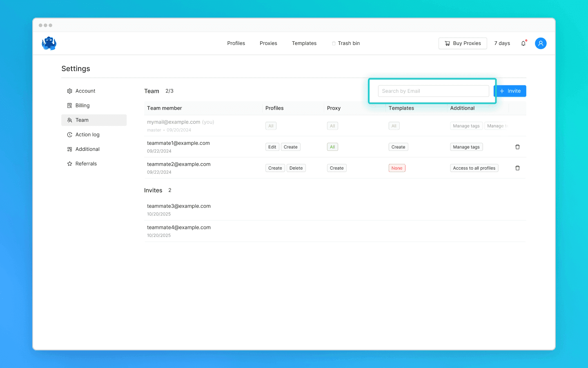Click the Buy Proxies button
Screen dimensions: 588x368
pyautogui.click(x=463, y=43)
